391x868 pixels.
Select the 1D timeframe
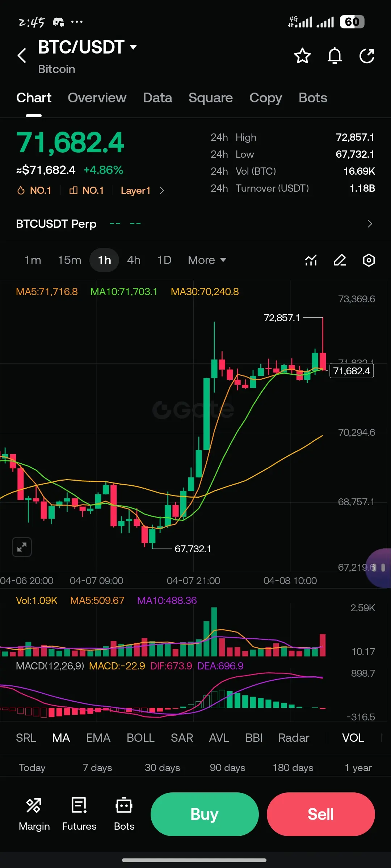(164, 260)
